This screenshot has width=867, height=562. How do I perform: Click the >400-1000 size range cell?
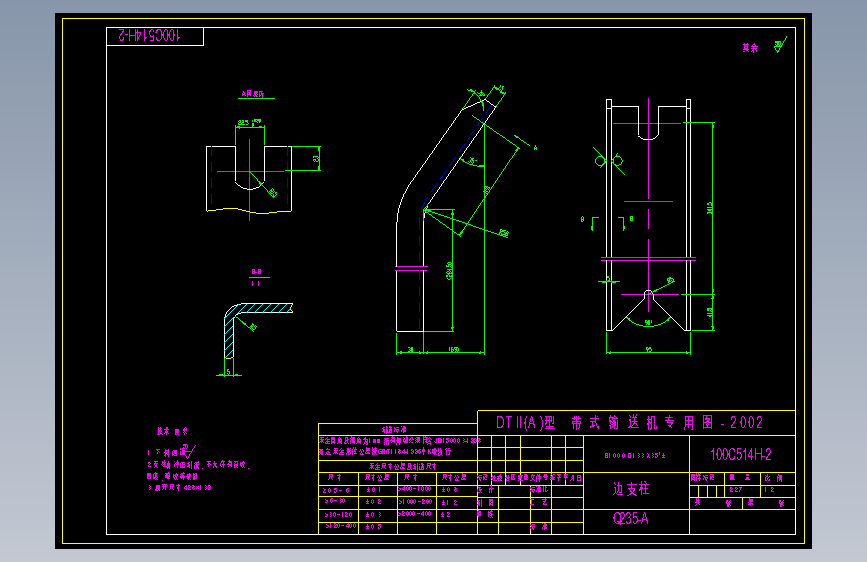point(415,489)
